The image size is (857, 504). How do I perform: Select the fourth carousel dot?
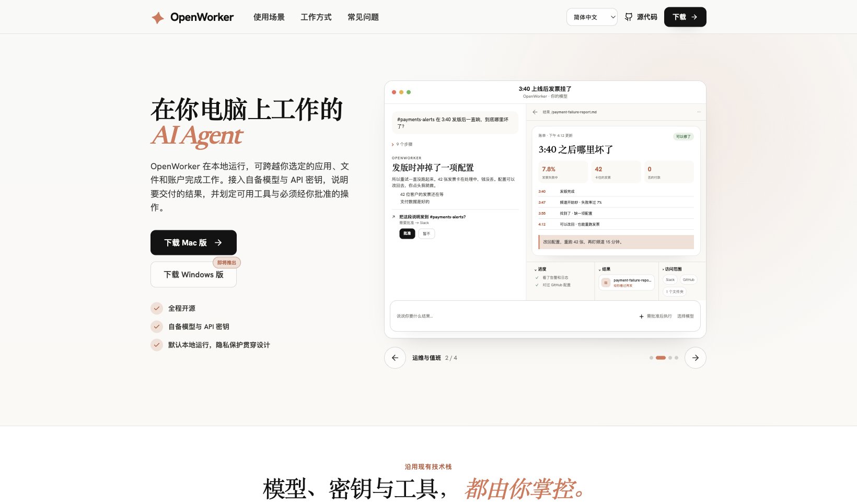[x=676, y=358]
